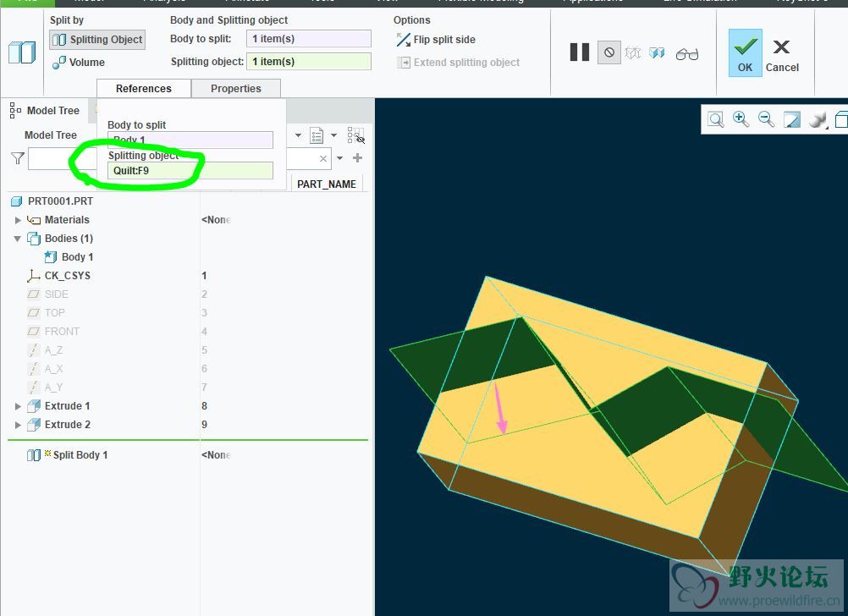This screenshot has width=848, height=616.
Task: Click the Body 1 reference field in the panel
Action: point(190,140)
